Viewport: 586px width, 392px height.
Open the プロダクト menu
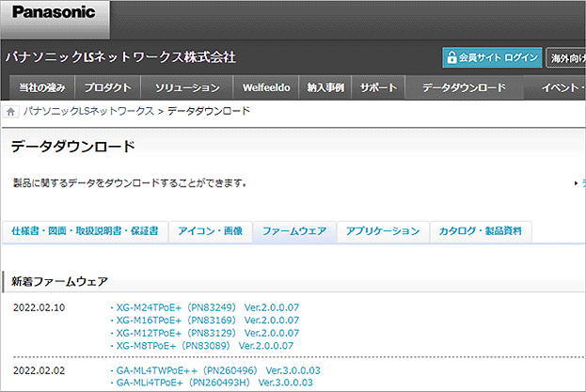(107, 87)
